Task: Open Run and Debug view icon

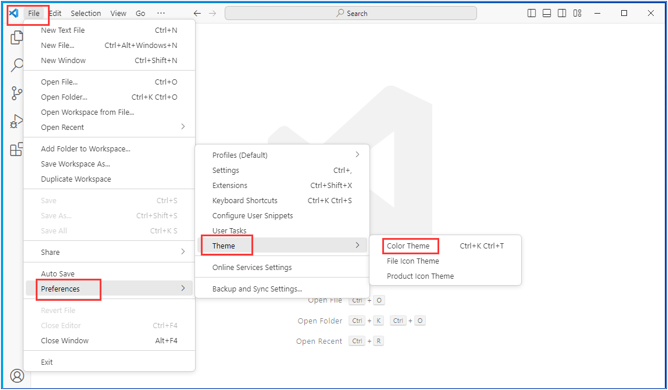Action: (x=17, y=121)
